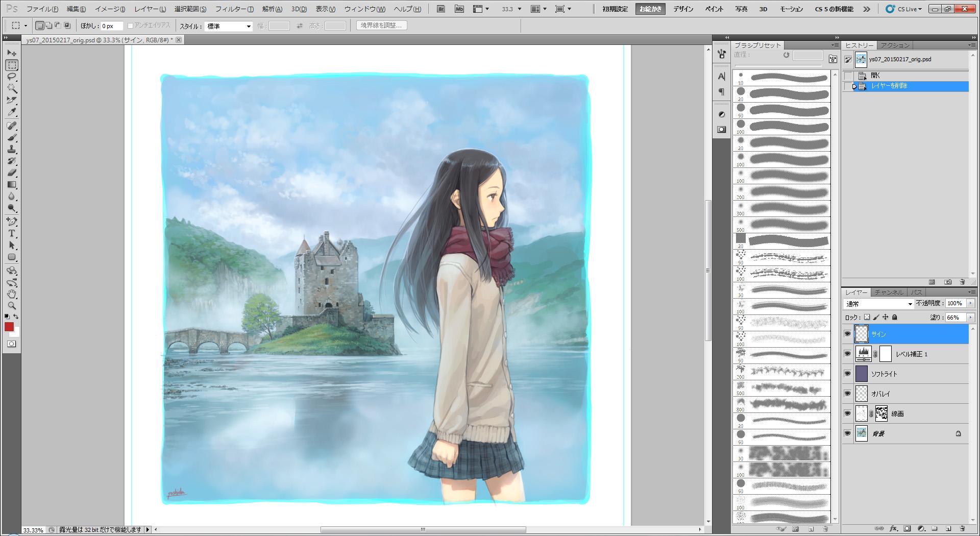Viewport: 980px width, 536px height.
Task: Hide the 背景 layer
Action: click(x=847, y=433)
